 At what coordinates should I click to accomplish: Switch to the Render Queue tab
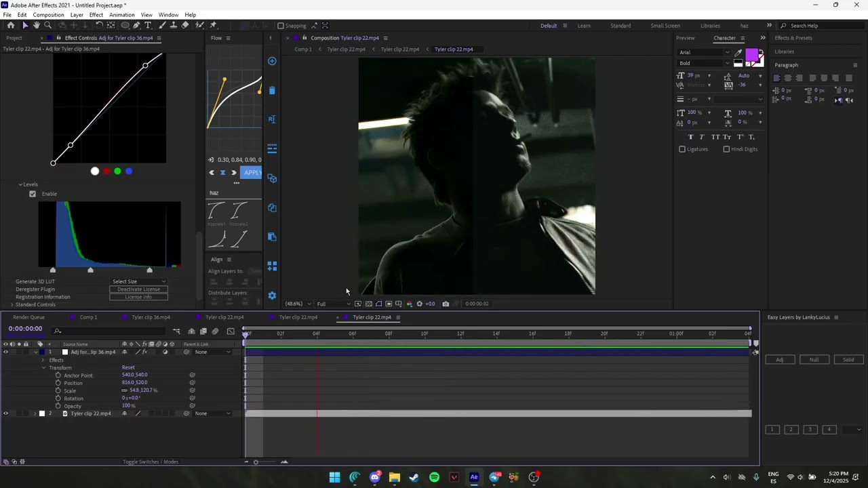(28, 317)
